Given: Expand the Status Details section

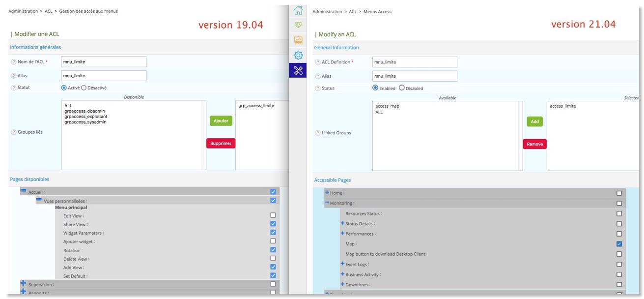Looking at the screenshot, I should (x=342, y=223).
